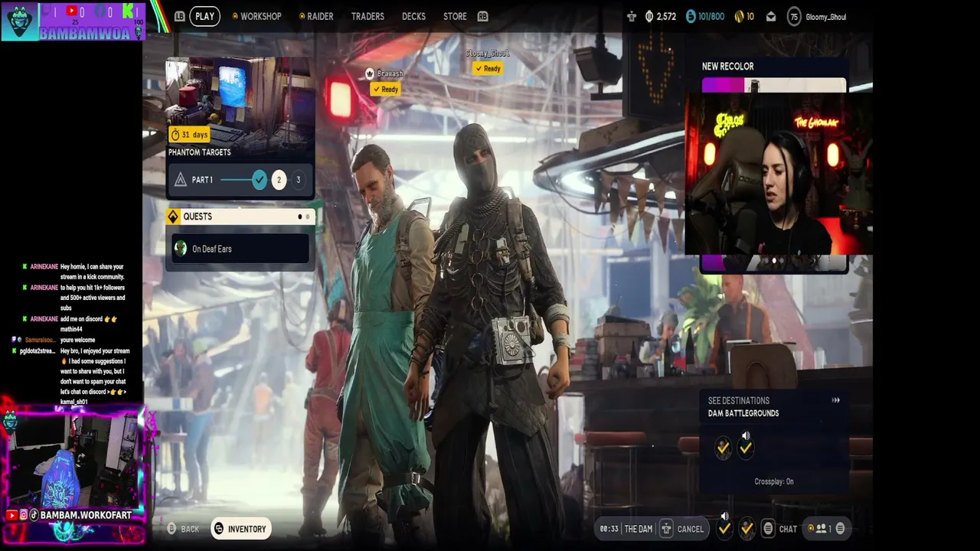Screen dimensions: 980x551
Task: Open the Gloomy_Ghoul profile name
Action: 826,17
